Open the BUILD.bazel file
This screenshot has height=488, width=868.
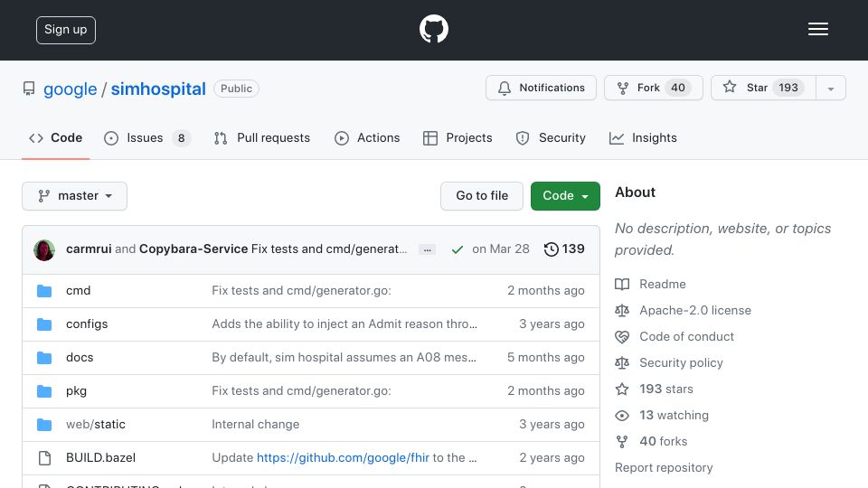100,457
